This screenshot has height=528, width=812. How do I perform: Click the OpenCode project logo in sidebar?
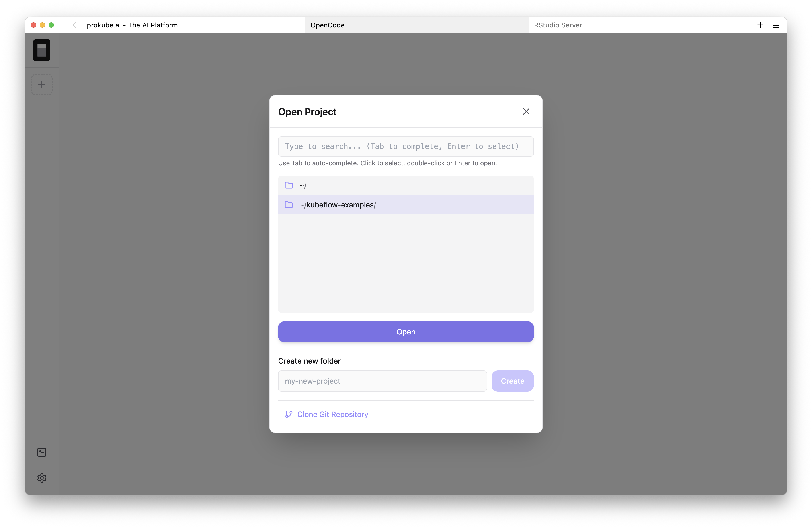click(x=42, y=50)
